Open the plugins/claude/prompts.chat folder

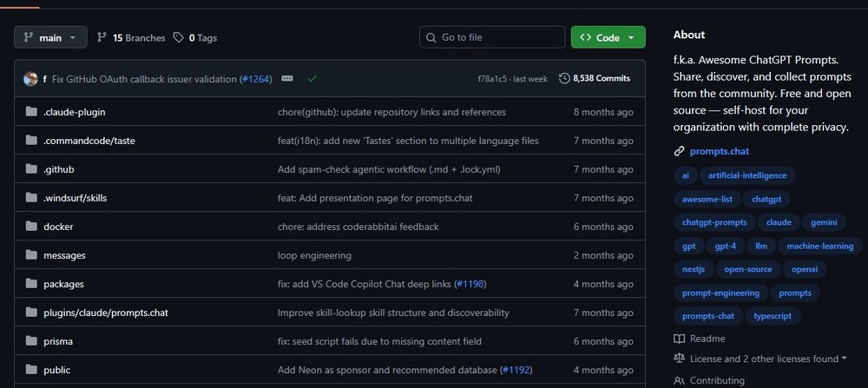[106, 313]
